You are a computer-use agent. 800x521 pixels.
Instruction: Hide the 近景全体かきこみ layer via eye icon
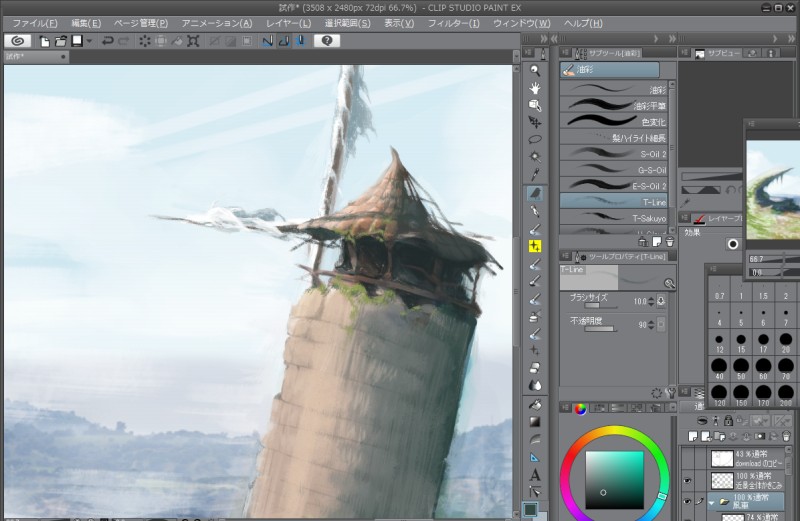point(687,481)
